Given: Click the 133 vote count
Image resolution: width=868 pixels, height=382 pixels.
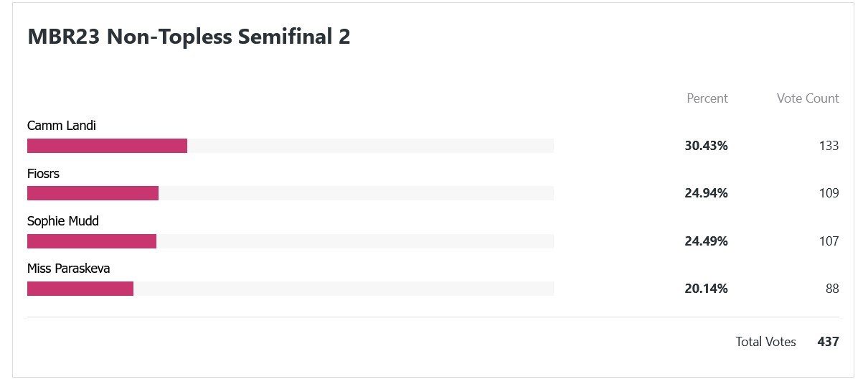Looking at the screenshot, I should coord(829,146).
